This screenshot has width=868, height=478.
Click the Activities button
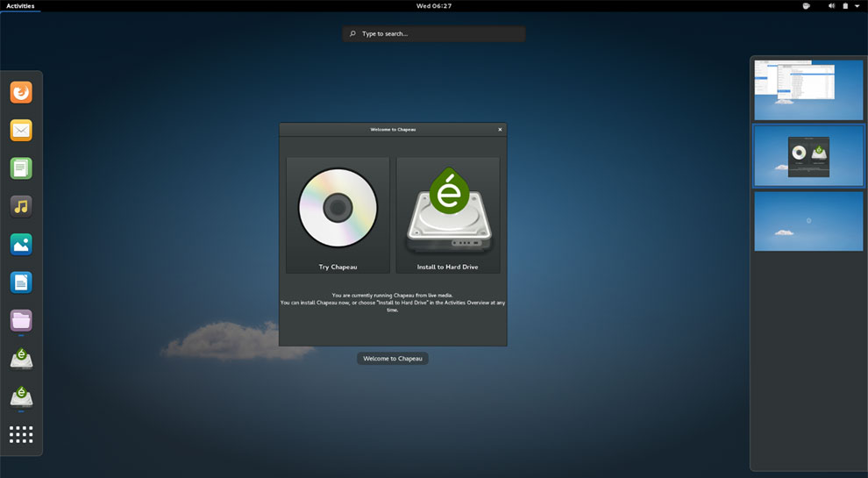click(20, 6)
